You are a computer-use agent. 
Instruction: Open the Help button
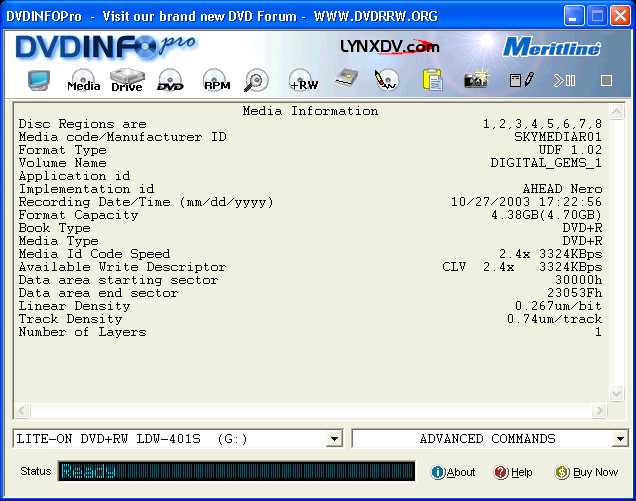point(513,472)
